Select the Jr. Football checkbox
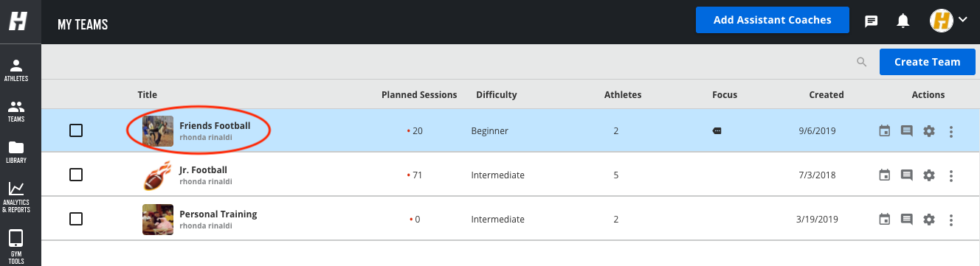980x266 pixels. coord(76,175)
